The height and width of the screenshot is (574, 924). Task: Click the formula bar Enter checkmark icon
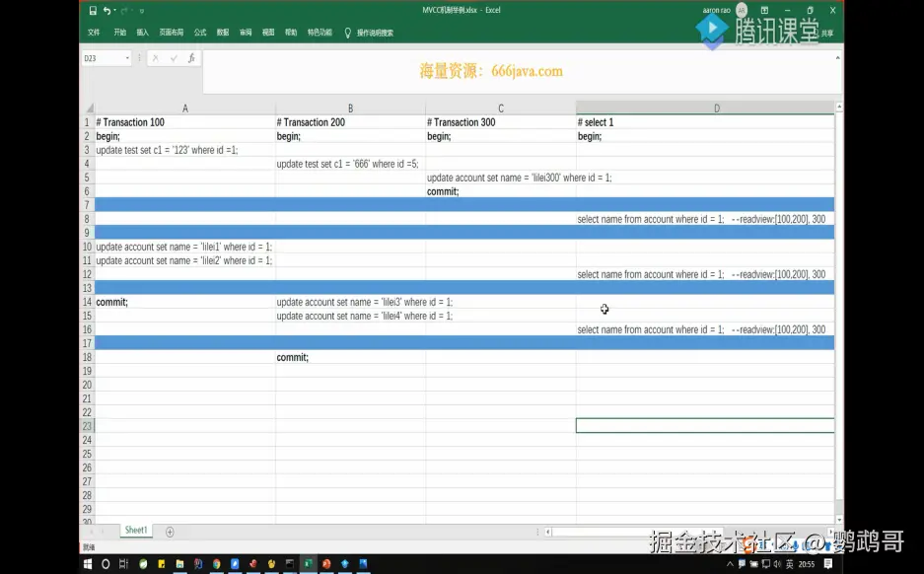[x=174, y=58]
